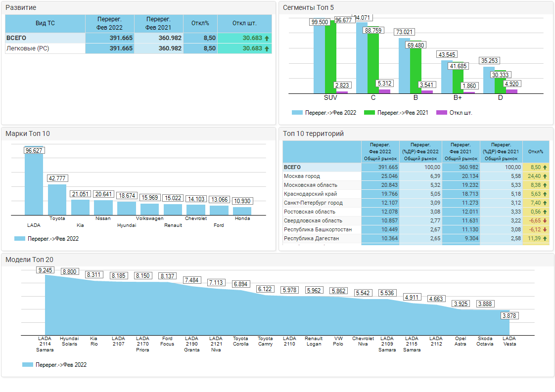Click data label 3.878 for LADA Vesta

[509, 315]
